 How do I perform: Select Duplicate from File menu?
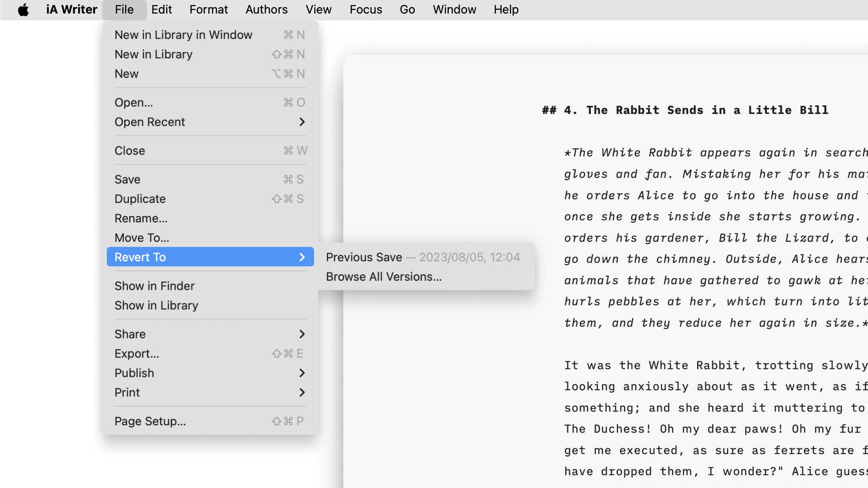coord(140,199)
